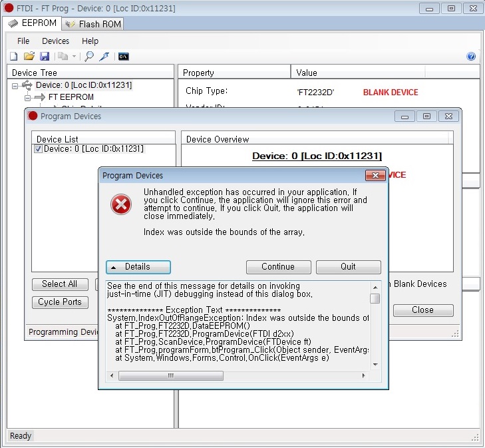The image size is (485, 448).
Task: Click the horizontal scrollbar left arrow
Action: [112, 375]
